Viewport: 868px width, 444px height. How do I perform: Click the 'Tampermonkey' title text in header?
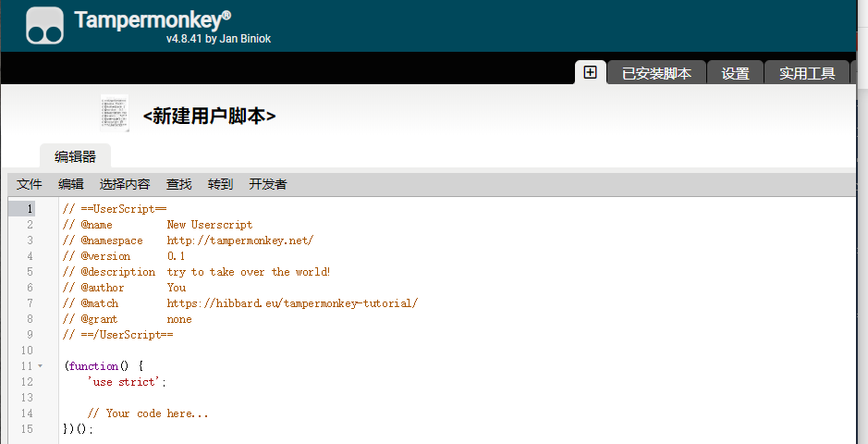tap(153, 20)
